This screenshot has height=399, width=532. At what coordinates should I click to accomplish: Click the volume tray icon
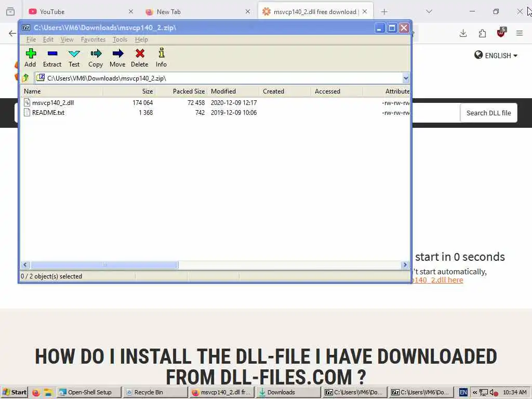[x=494, y=393]
